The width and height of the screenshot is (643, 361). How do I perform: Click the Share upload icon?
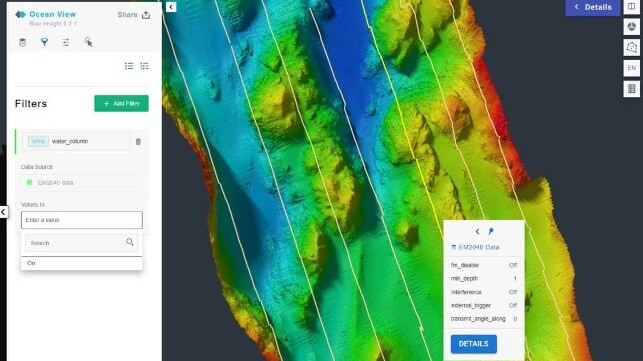point(146,15)
